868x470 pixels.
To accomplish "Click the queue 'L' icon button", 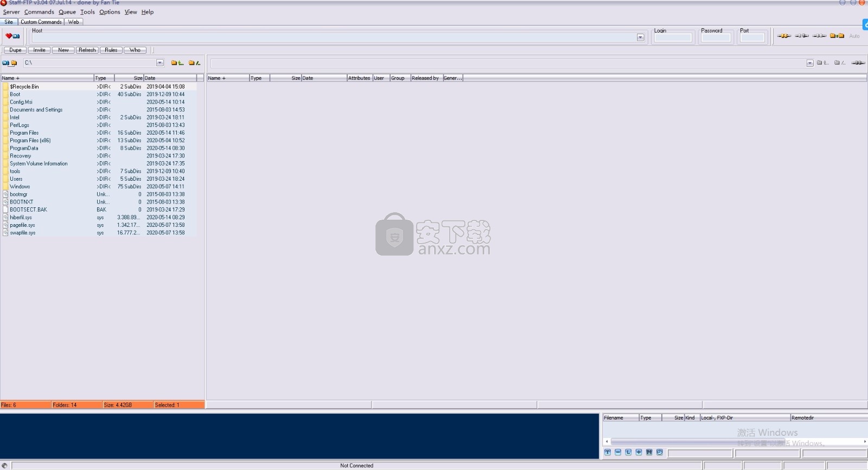I will (628, 452).
